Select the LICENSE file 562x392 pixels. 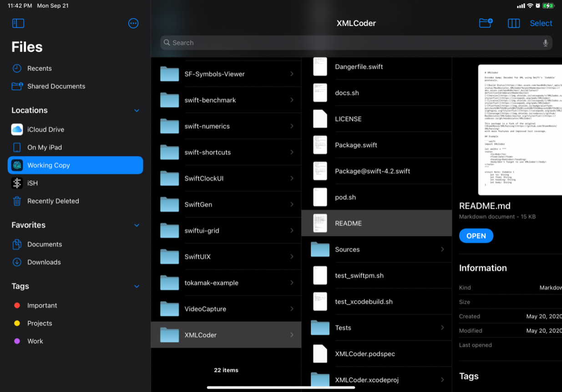[x=377, y=119]
